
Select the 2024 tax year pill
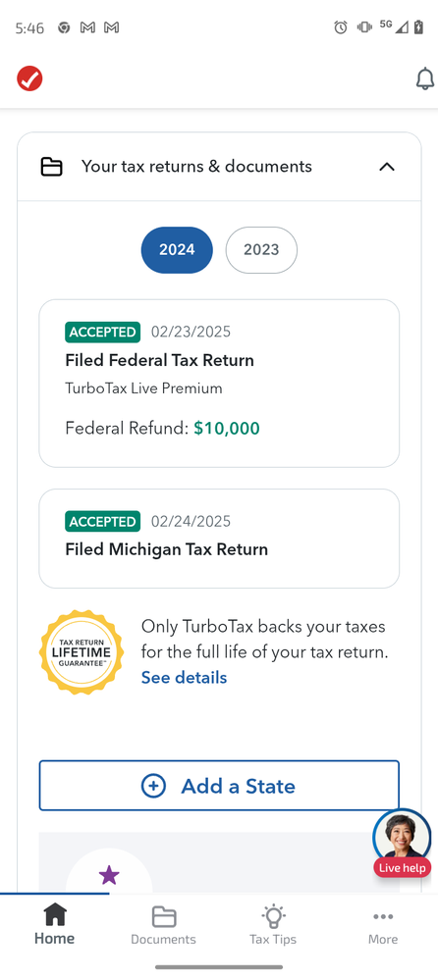[177, 250]
